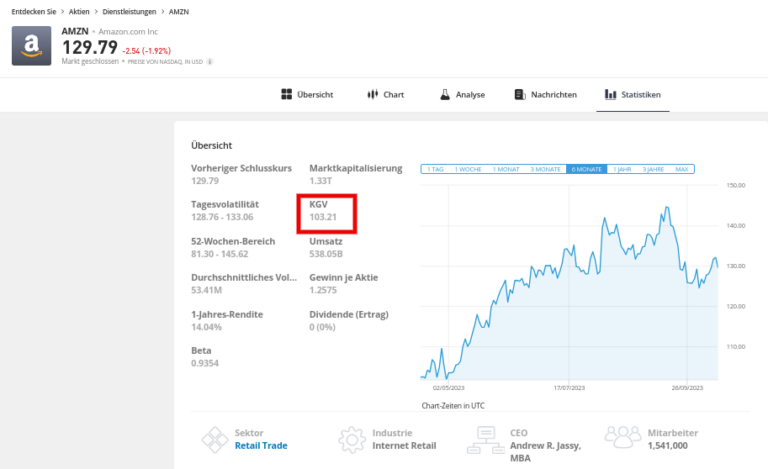768x469 pixels.
Task: Select the 1 JAHR chart range
Action: coord(622,169)
